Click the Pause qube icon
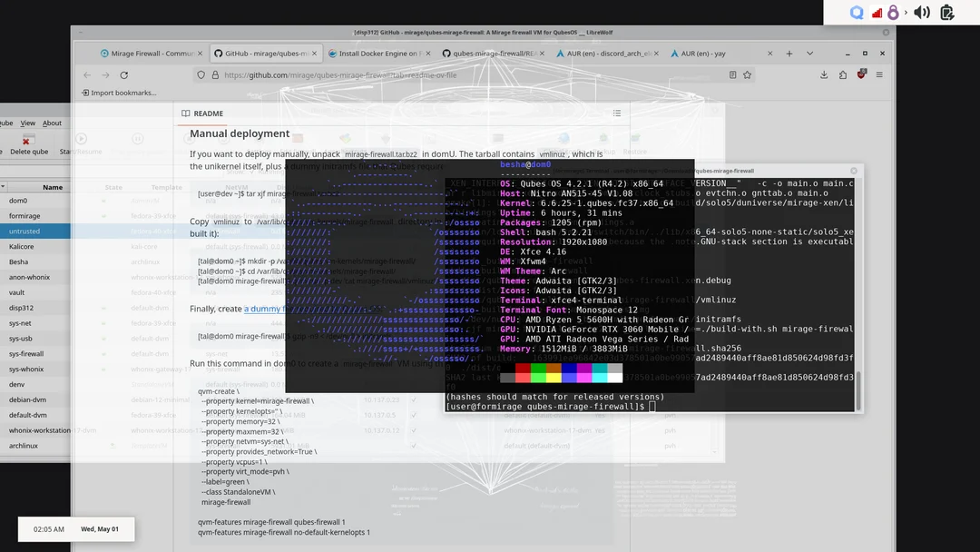 (138, 138)
